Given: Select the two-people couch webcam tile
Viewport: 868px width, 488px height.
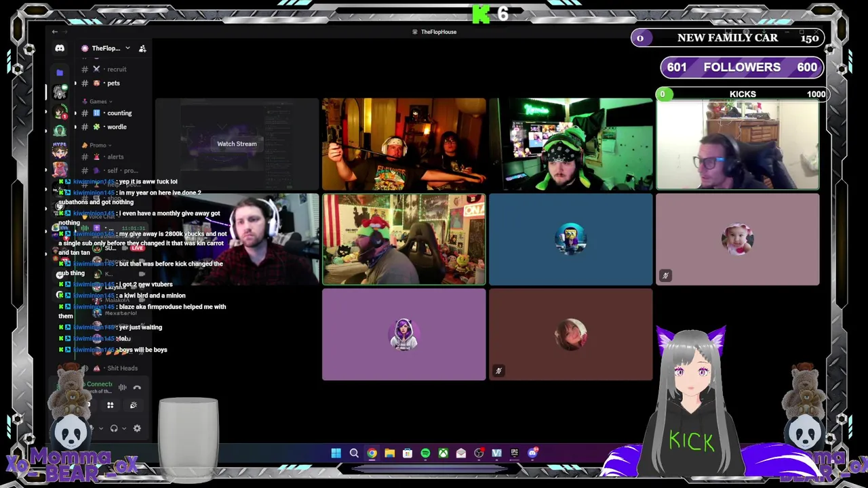Looking at the screenshot, I should [404, 144].
